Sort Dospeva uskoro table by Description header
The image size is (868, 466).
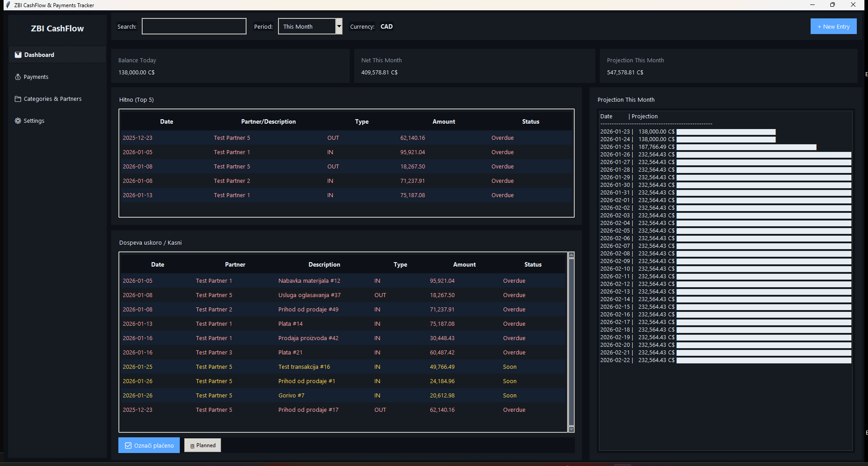(324, 264)
